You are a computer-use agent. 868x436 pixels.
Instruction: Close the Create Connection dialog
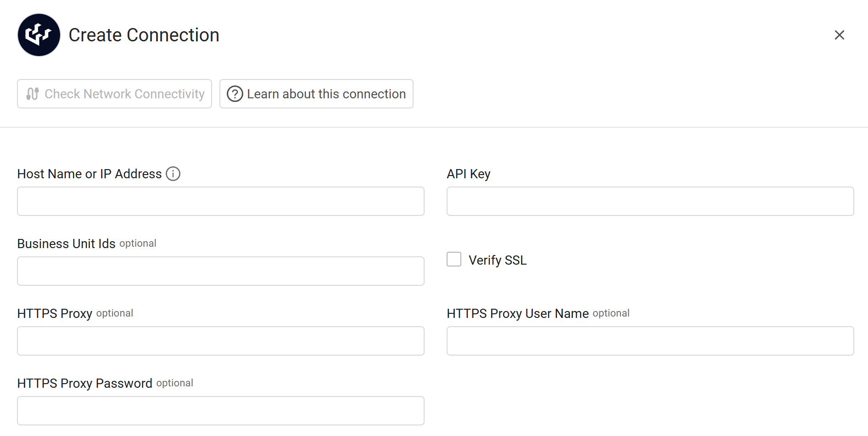(839, 35)
